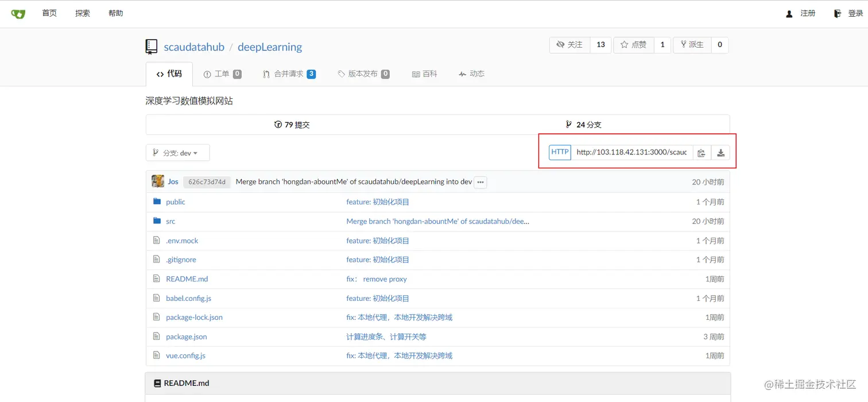Click the public folder icon
This screenshot has height=402, width=868.
point(157,202)
